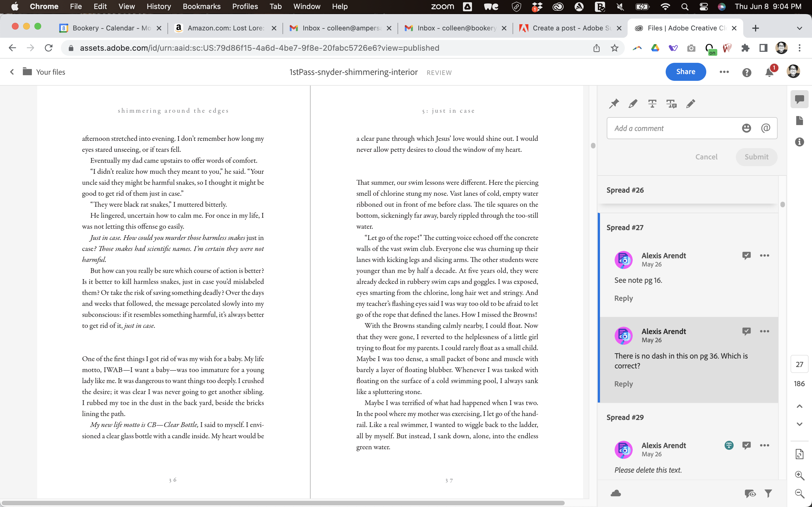812x507 pixels.
Task: Click the Share button
Action: [685, 72]
